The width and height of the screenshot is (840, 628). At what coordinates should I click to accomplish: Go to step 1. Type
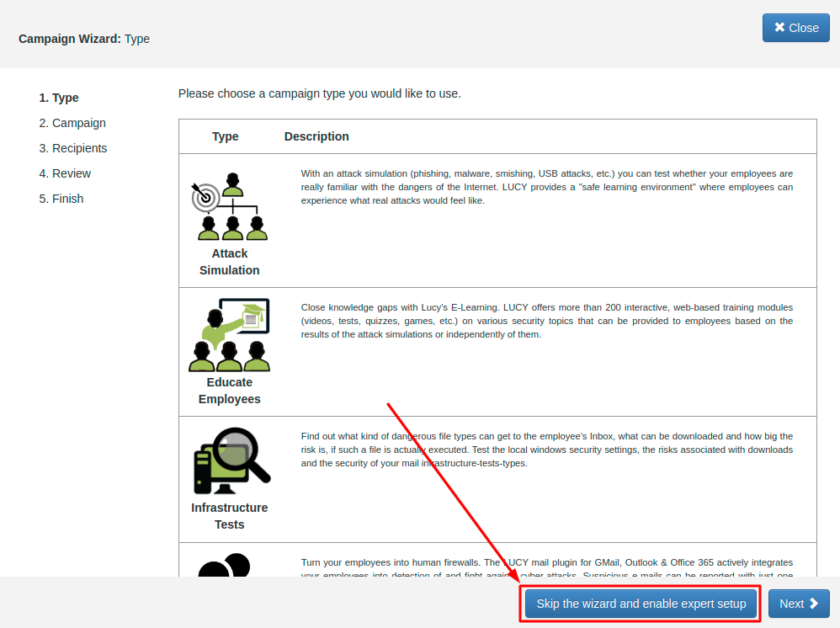(x=59, y=98)
